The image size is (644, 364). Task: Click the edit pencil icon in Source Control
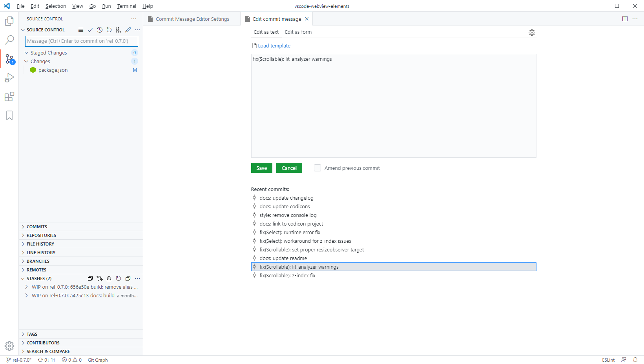128,29
